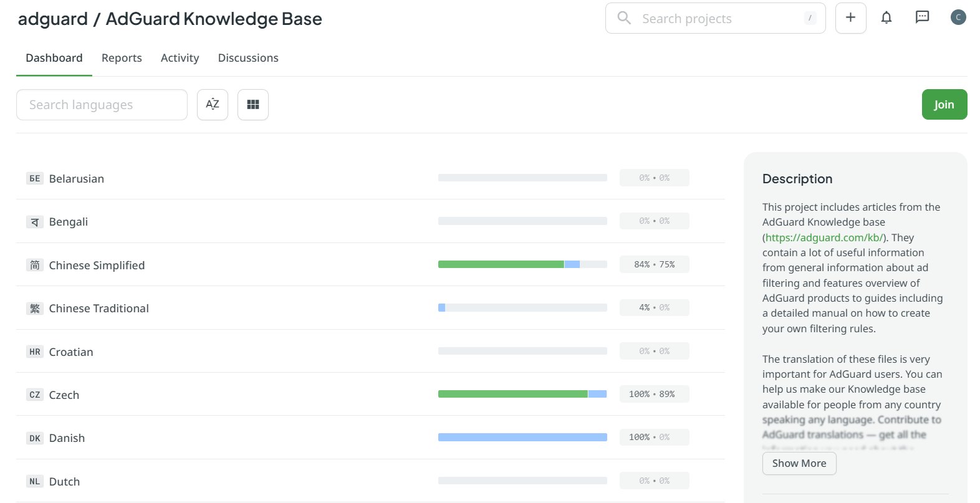Switch to the Dashboard tab
The image size is (980, 503).
[54, 58]
